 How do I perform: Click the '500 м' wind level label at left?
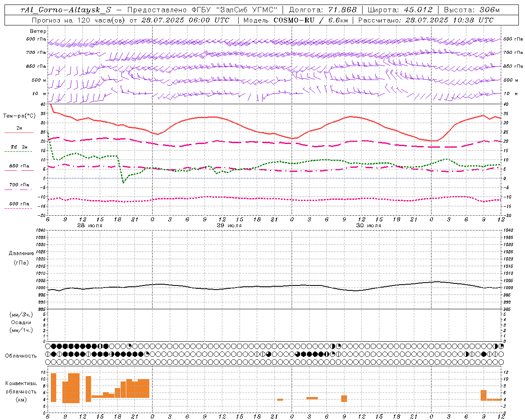pos(39,80)
